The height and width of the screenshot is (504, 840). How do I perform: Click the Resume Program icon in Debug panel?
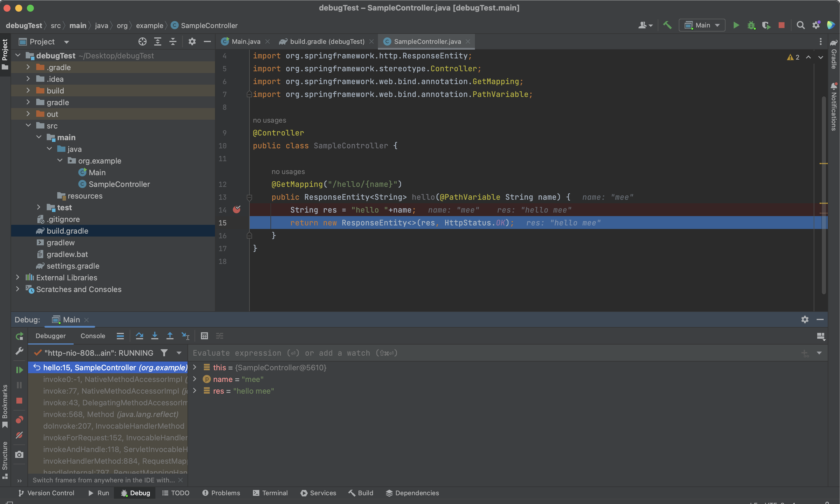pyautogui.click(x=19, y=369)
